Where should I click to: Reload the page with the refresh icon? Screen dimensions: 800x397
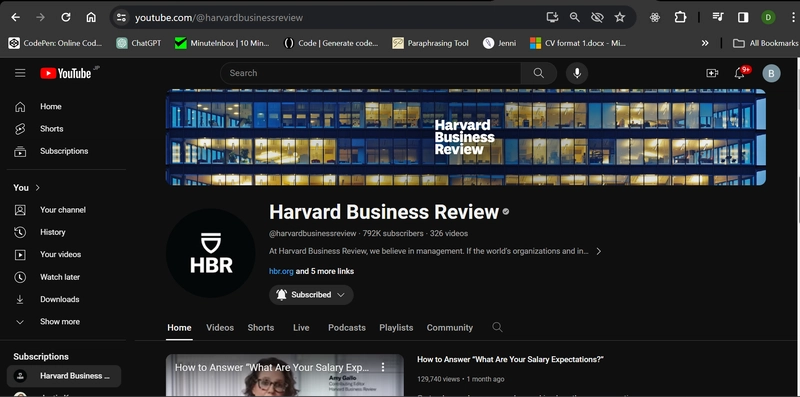click(66, 17)
